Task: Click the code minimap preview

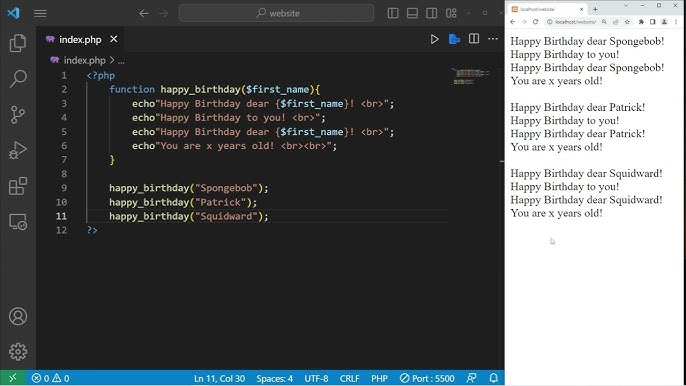Action: click(471, 76)
